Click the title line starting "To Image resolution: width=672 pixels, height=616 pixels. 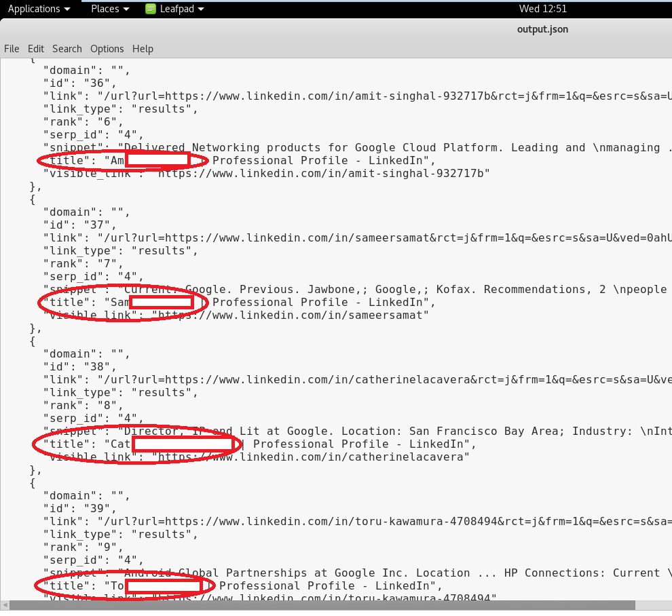(243, 585)
